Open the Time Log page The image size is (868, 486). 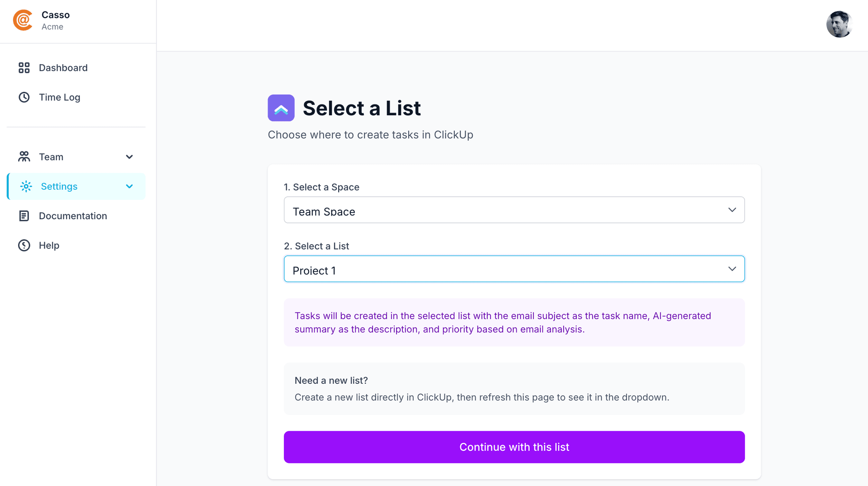(x=59, y=97)
